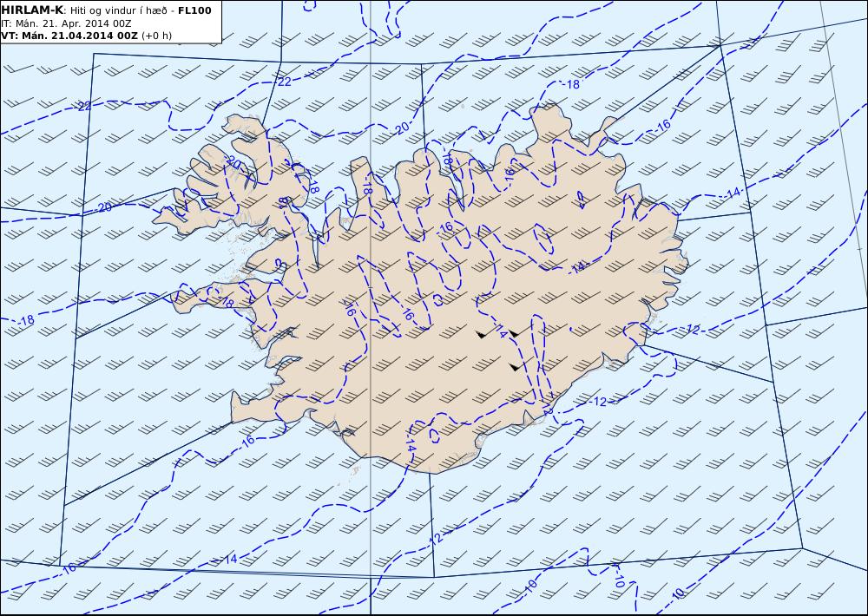This screenshot has height=616, width=868.
Task: Click the HIRLAM-K chart title text
Action: 32,10
